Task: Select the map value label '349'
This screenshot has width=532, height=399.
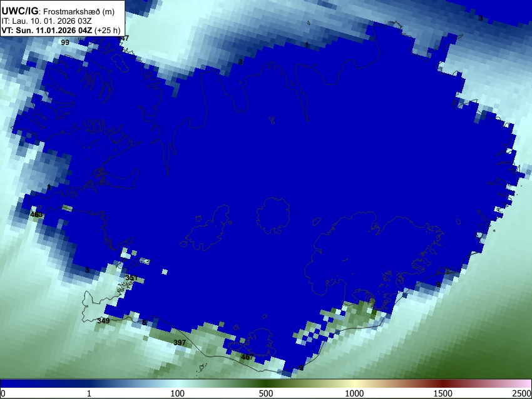Action: (x=103, y=321)
